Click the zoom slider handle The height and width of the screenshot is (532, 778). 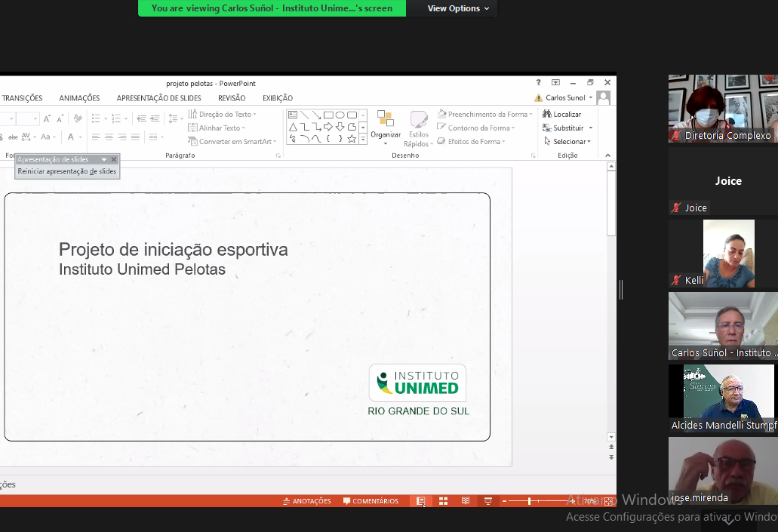click(530, 501)
